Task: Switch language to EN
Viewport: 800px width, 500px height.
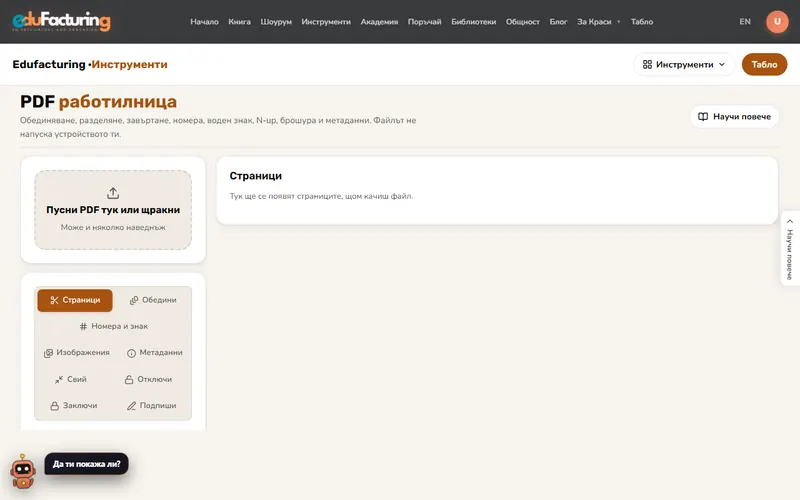Action: [745, 21]
